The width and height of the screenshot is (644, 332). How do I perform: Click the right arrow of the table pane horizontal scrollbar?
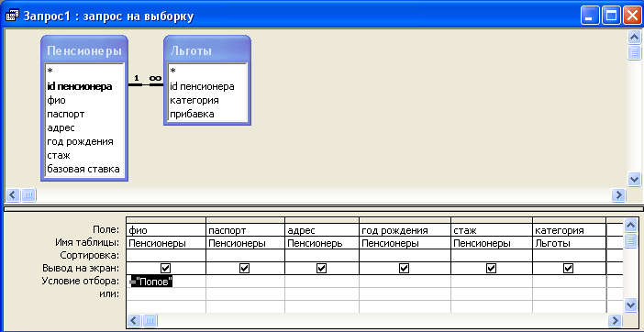[x=618, y=194]
